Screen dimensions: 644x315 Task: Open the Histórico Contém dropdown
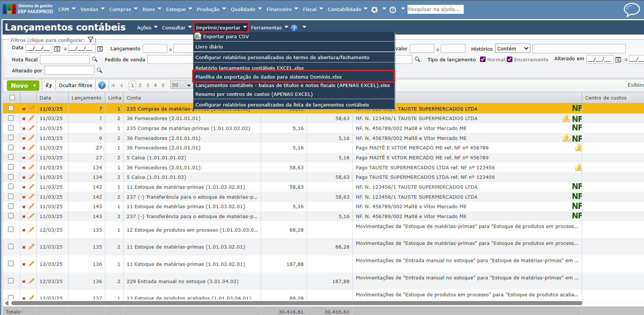[513, 48]
